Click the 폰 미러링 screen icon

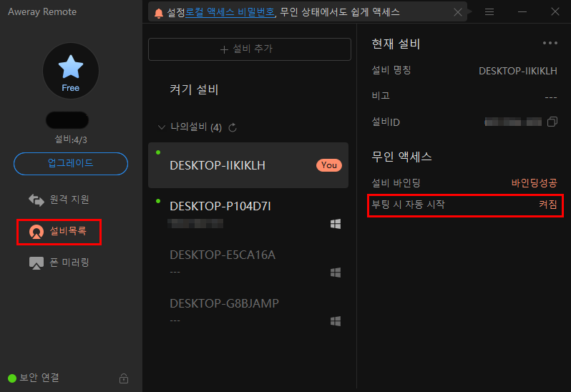(36, 263)
